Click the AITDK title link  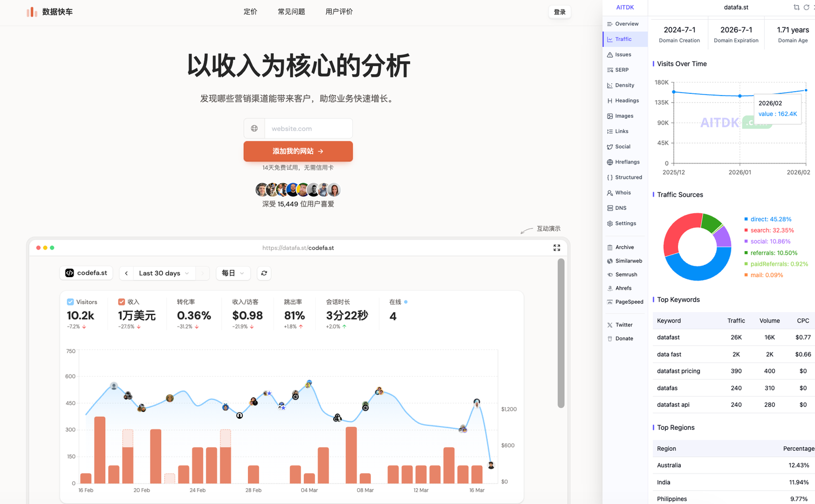625,7
